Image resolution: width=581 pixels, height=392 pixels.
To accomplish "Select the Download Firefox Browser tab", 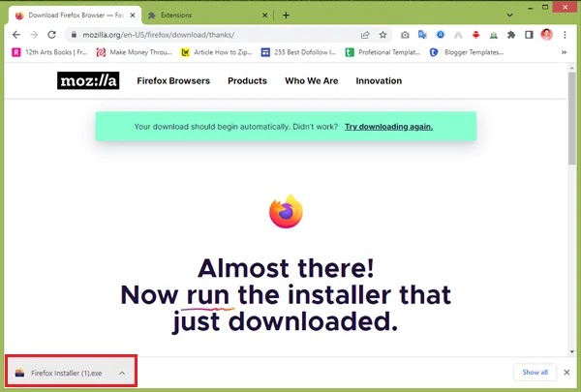I will pyautogui.click(x=75, y=15).
